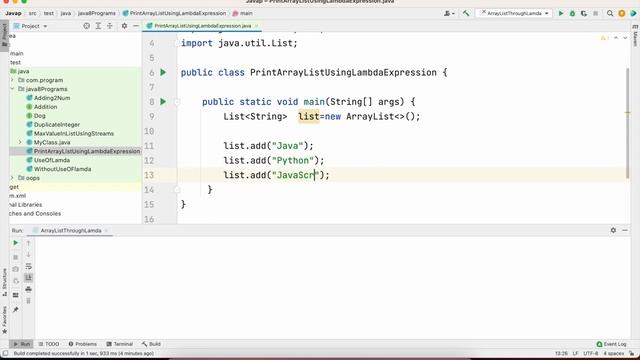The width and height of the screenshot is (640, 360).
Task: Pin the Run tab with the pin icon
Action: point(16,310)
